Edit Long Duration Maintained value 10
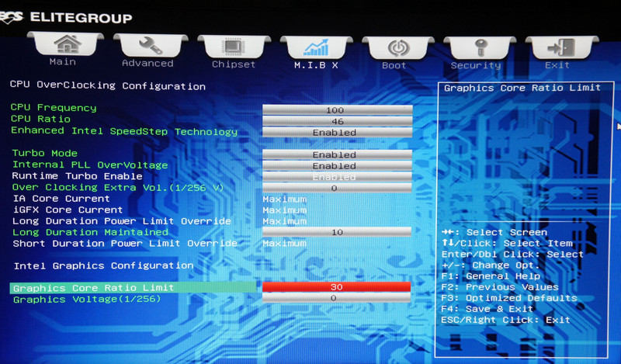The image size is (621, 364). coord(337,232)
